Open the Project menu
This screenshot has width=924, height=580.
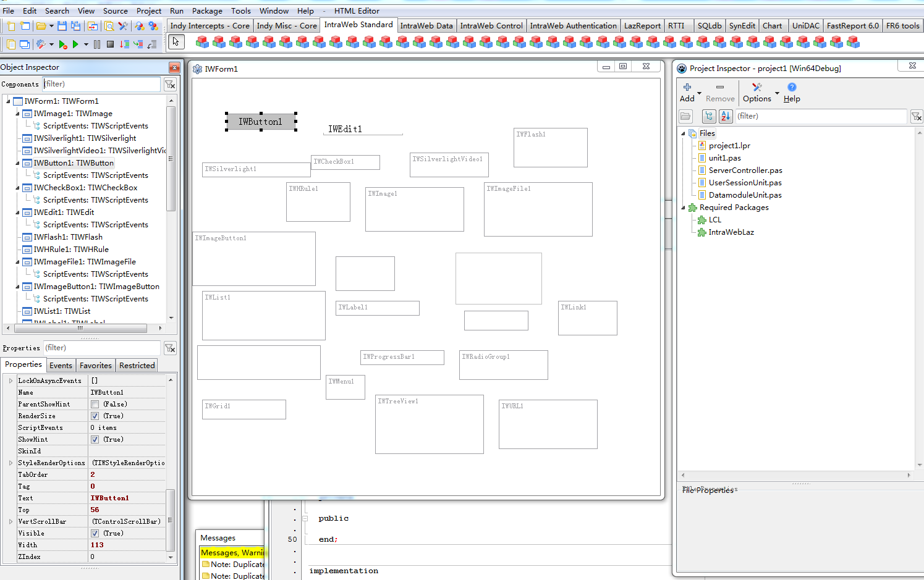tap(149, 11)
